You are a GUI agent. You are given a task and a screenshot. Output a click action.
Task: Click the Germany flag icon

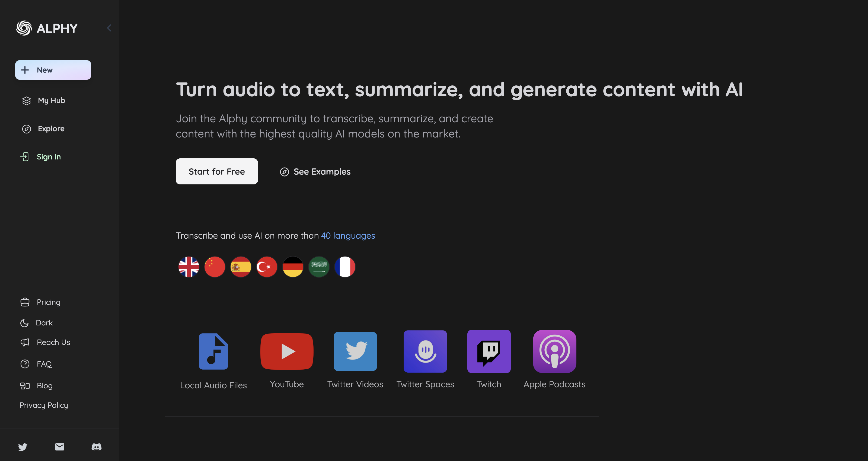293,267
